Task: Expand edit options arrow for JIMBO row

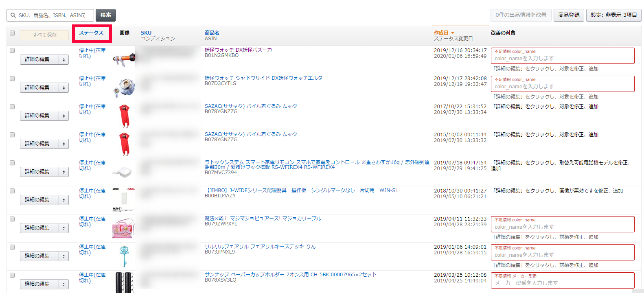Action: click(64, 200)
